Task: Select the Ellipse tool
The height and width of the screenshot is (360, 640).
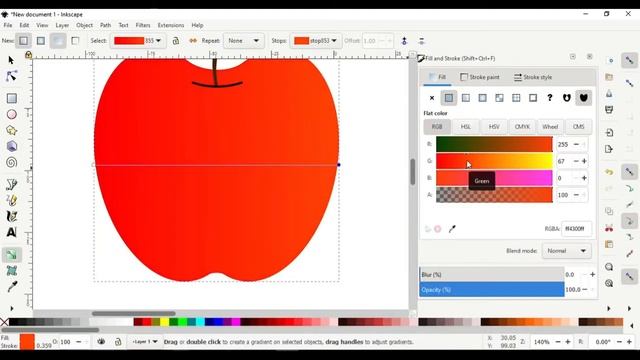Action: (x=11, y=114)
